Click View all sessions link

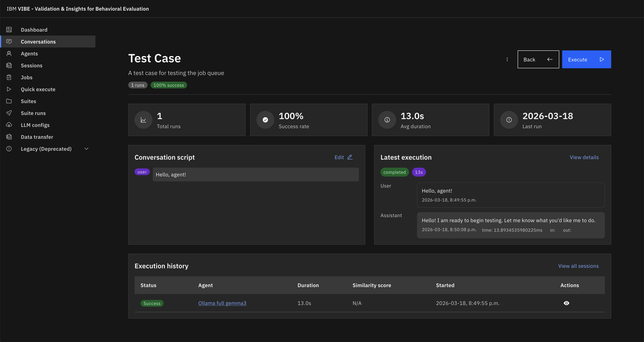(578, 266)
